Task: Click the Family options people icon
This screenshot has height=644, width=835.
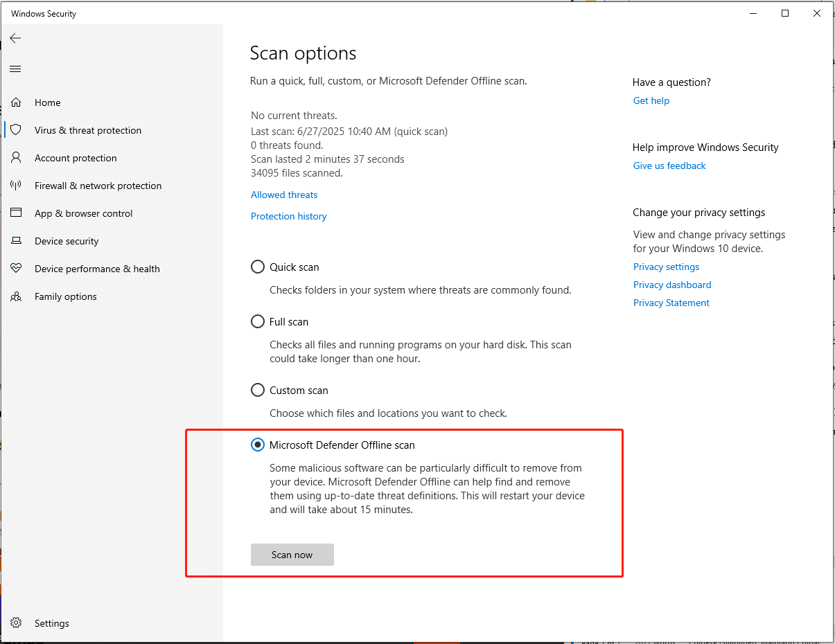Action: point(16,296)
